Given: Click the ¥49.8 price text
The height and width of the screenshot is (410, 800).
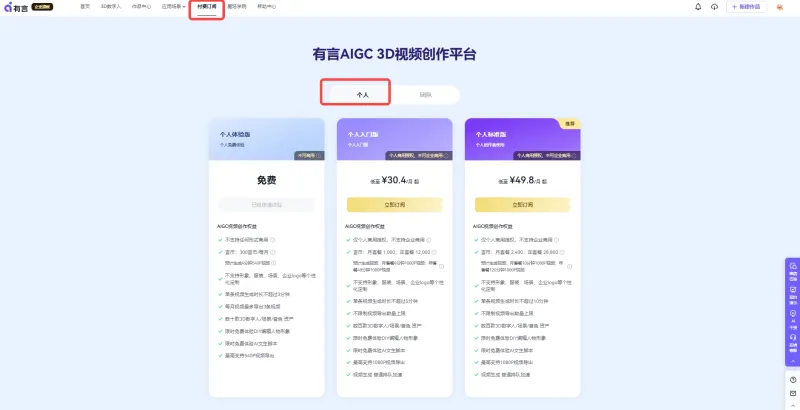Looking at the screenshot, I should pos(521,180).
